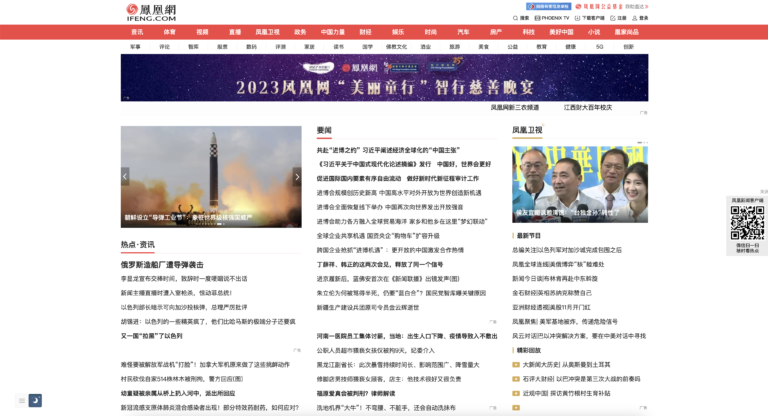
Task: Open the 体育 nav tab
Action: click(169, 32)
